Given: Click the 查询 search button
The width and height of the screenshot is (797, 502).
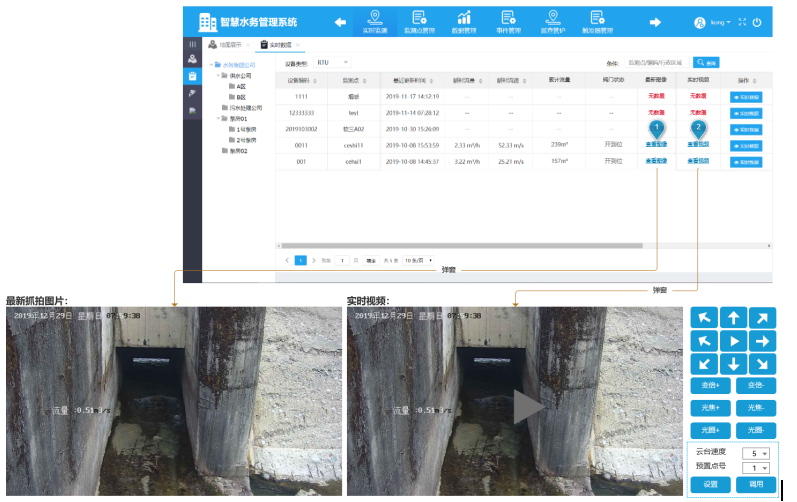Looking at the screenshot, I should pos(706,62).
